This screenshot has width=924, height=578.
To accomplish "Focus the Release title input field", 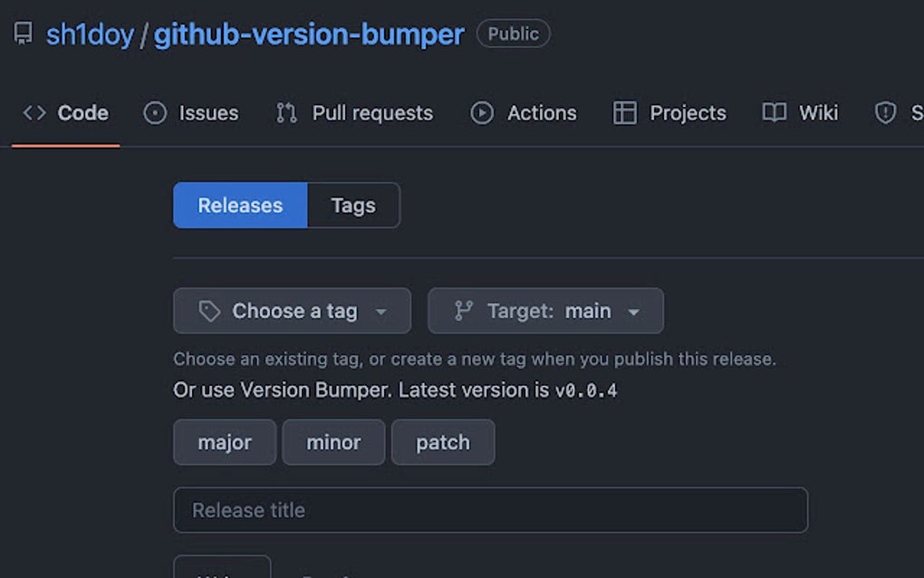I will point(490,510).
